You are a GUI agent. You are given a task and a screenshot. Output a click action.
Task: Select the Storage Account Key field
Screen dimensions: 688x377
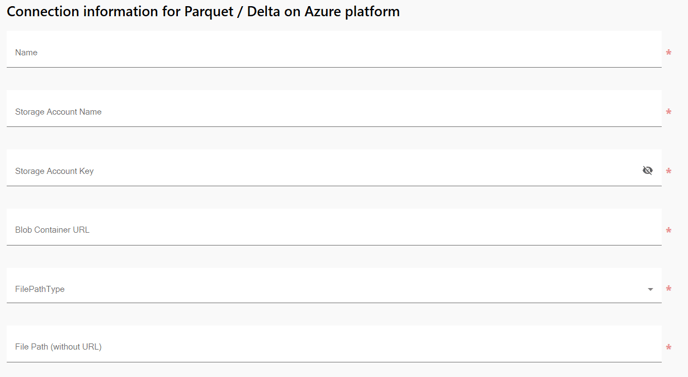point(334,168)
